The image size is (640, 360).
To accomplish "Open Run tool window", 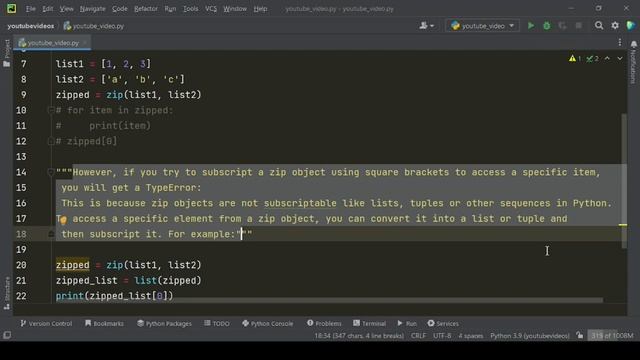I will coord(407,323).
